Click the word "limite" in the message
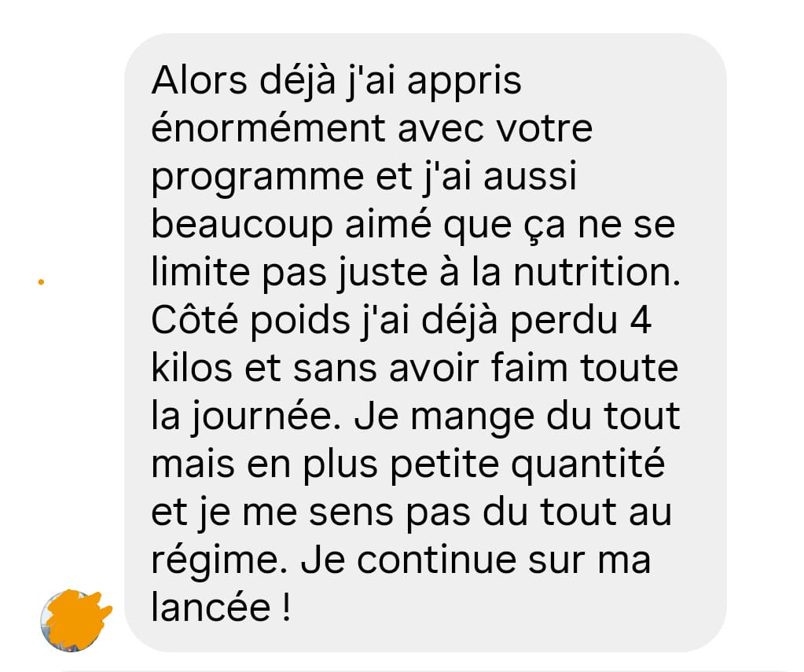This screenshot has height=672, width=804. (200, 272)
